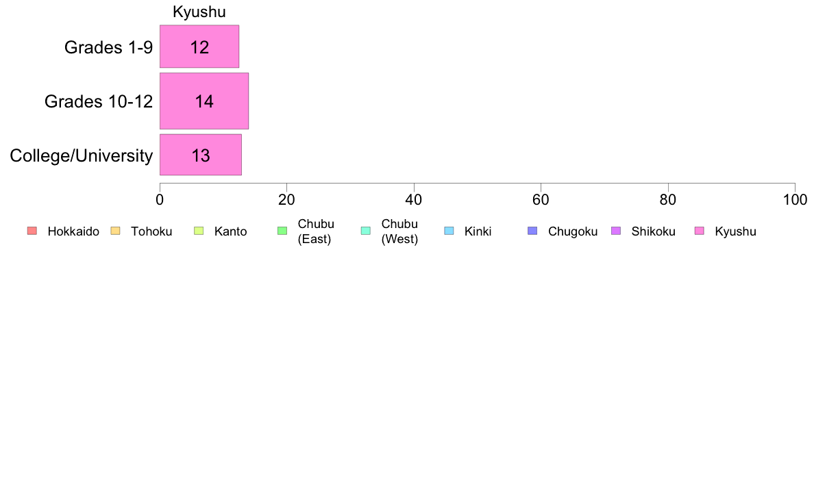Click the Kanto legend color swatch

(199, 231)
